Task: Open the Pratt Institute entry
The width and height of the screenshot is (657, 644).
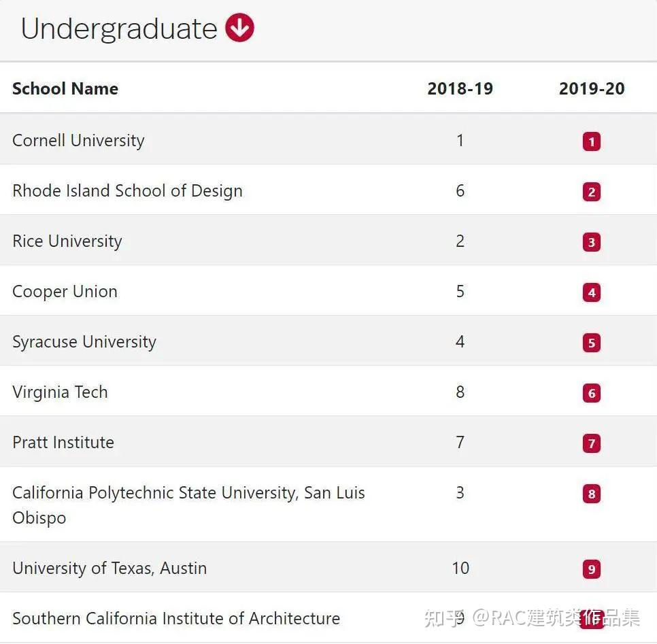Action: pyautogui.click(x=63, y=443)
